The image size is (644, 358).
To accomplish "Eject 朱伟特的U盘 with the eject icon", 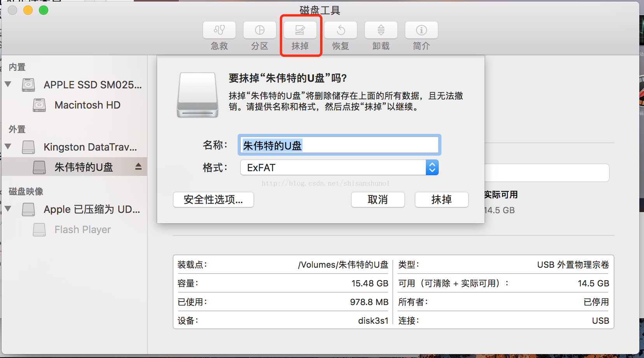I will [x=138, y=167].
